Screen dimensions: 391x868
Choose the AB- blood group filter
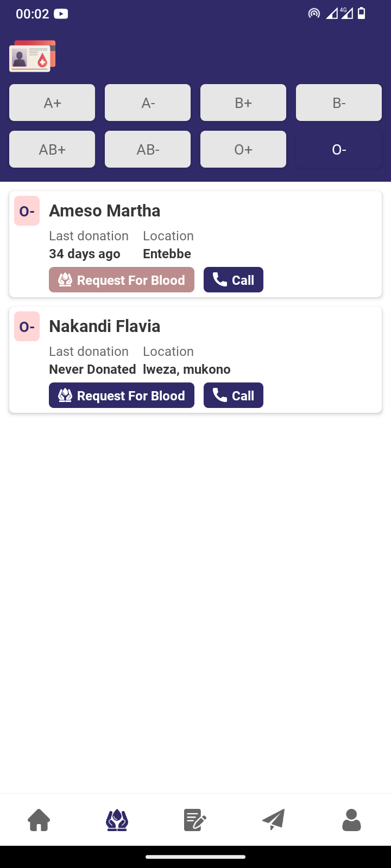(x=148, y=149)
